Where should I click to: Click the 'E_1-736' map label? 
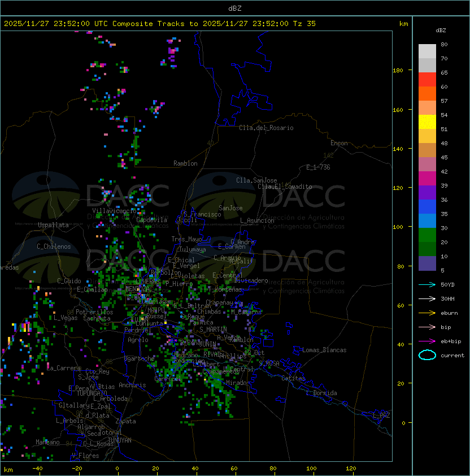click(x=318, y=167)
